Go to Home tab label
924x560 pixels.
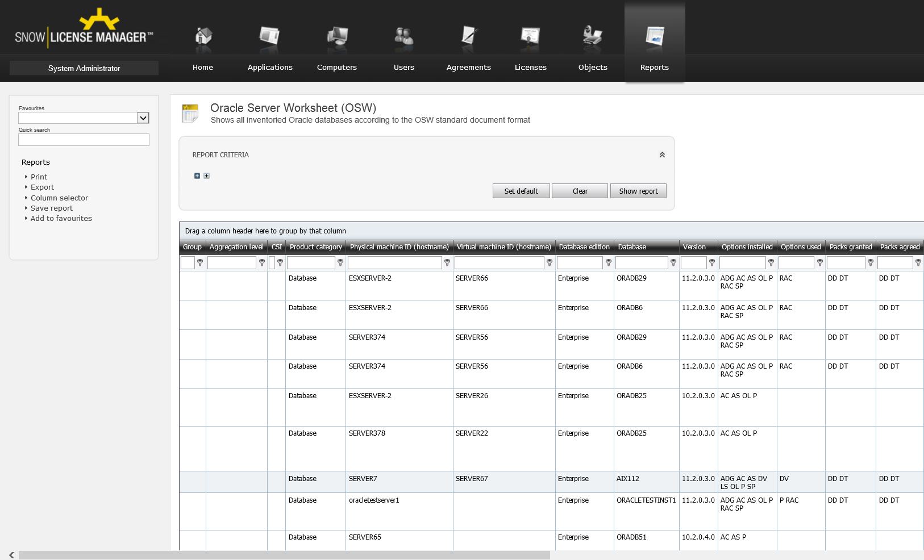click(203, 67)
